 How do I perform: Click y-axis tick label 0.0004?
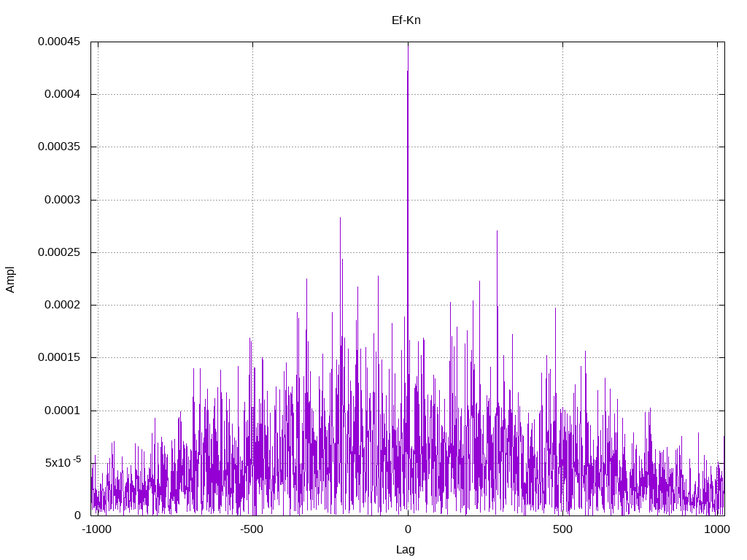(x=63, y=94)
